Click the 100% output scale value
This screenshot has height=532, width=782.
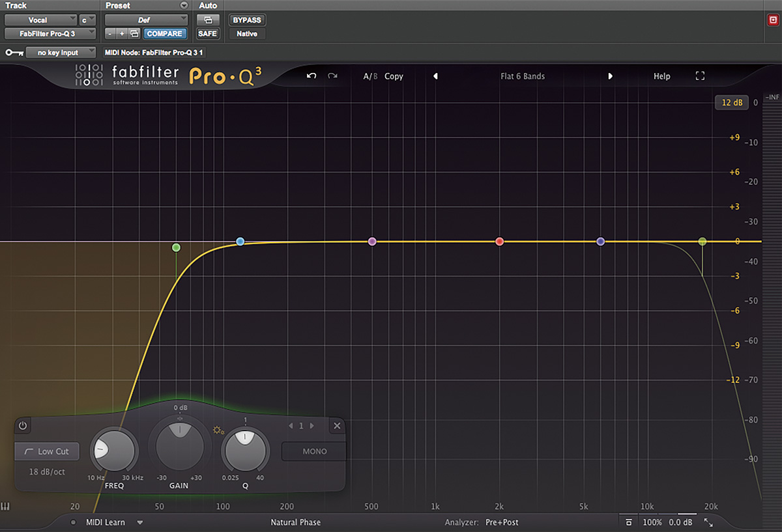click(652, 522)
